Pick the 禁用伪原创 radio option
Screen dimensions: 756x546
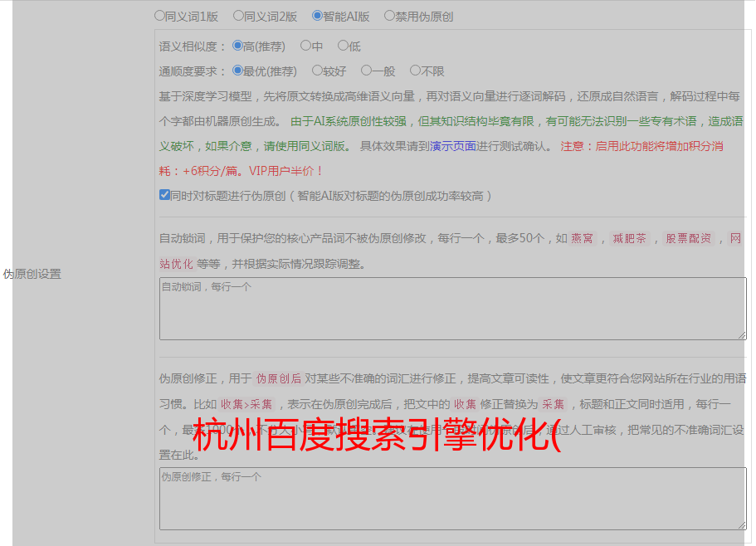[x=389, y=16]
